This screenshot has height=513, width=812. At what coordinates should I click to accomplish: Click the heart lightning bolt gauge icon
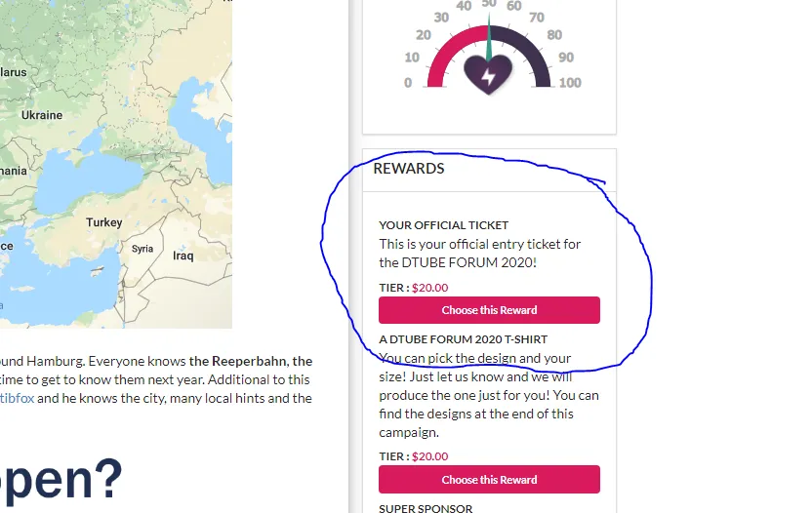coord(488,75)
